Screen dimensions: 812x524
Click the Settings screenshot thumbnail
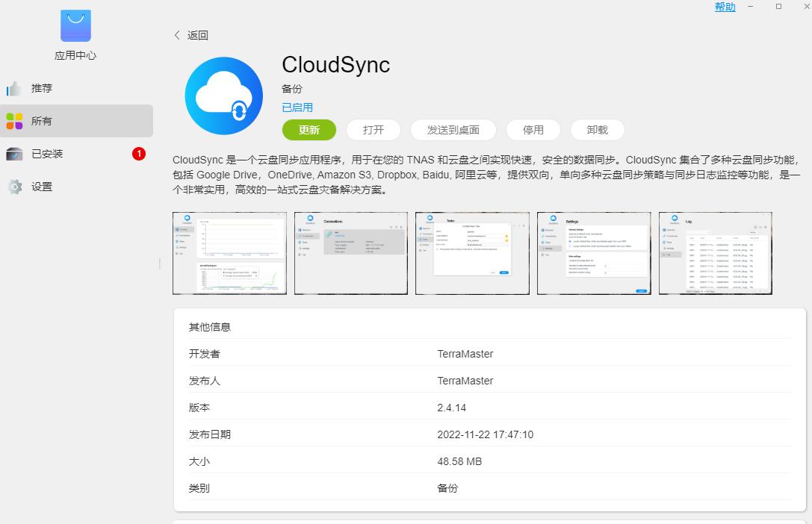pos(593,252)
